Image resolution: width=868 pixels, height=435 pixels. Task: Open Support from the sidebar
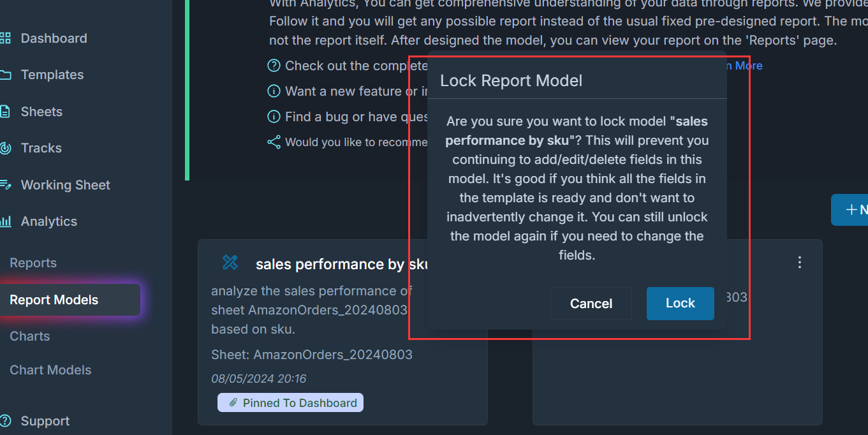(x=45, y=421)
